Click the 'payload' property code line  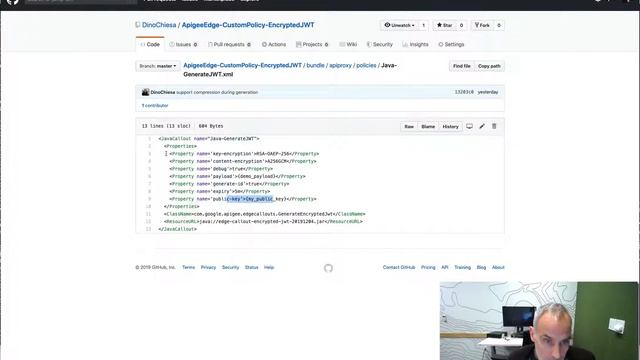click(x=238, y=176)
